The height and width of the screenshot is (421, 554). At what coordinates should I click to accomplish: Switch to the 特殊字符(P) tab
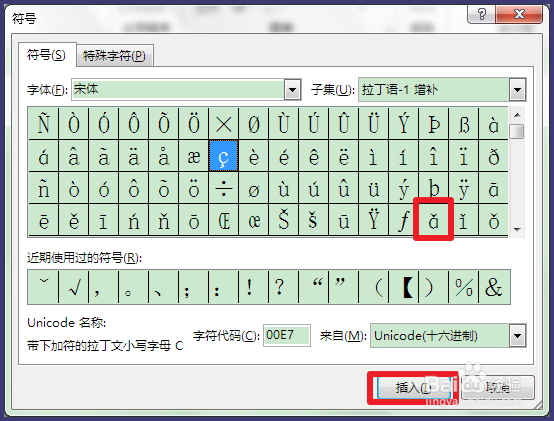(114, 55)
